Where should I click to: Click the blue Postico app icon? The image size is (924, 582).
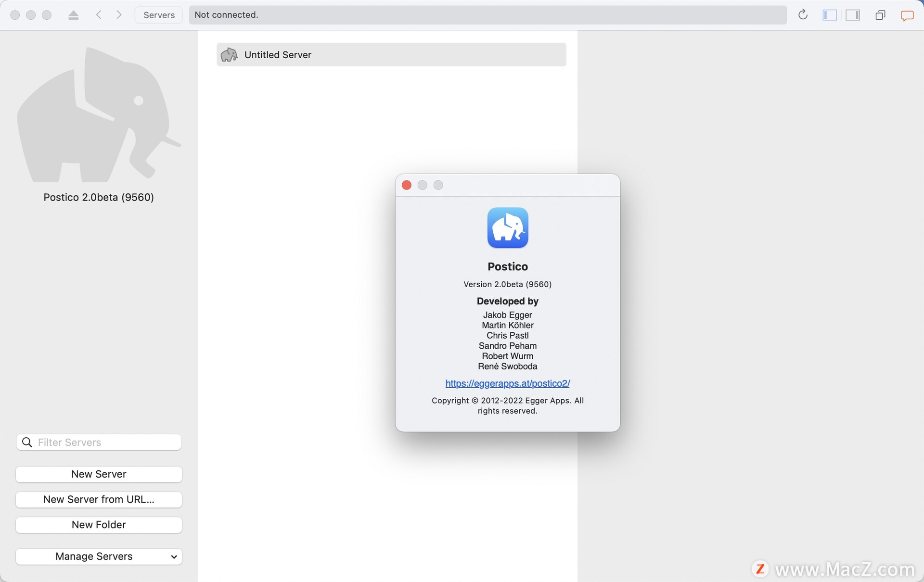coord(507,228)
